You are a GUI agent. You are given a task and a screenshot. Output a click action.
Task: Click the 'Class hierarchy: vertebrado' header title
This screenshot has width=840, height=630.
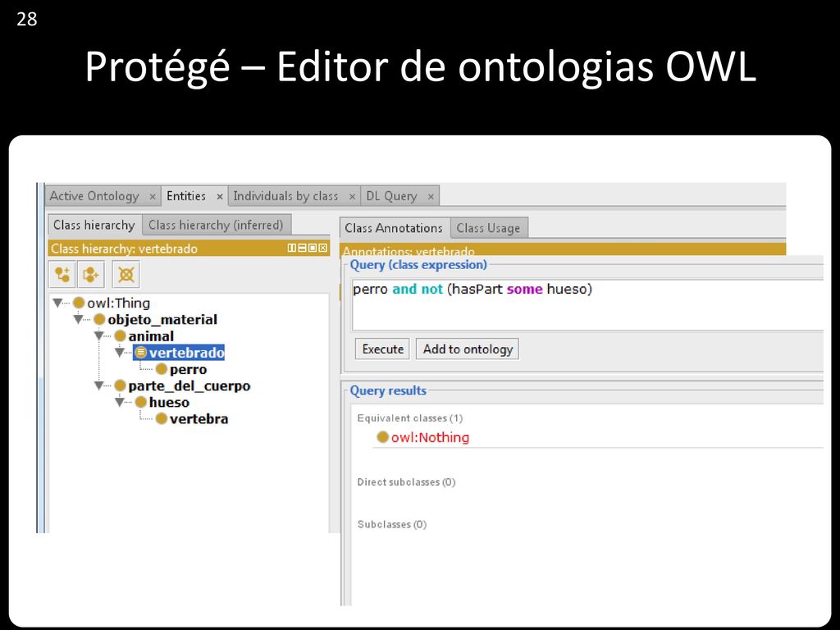[125, 249]
